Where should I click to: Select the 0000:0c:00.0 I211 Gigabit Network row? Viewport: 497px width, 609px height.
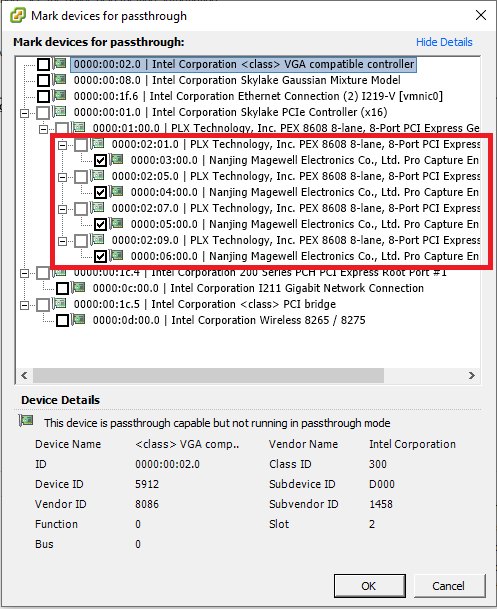258,288
